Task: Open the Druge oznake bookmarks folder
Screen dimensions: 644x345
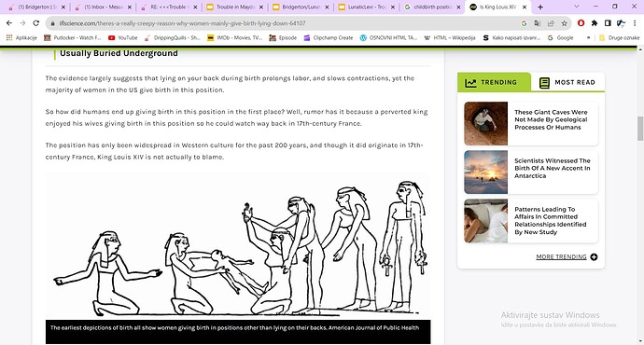Action: (620, 37)
